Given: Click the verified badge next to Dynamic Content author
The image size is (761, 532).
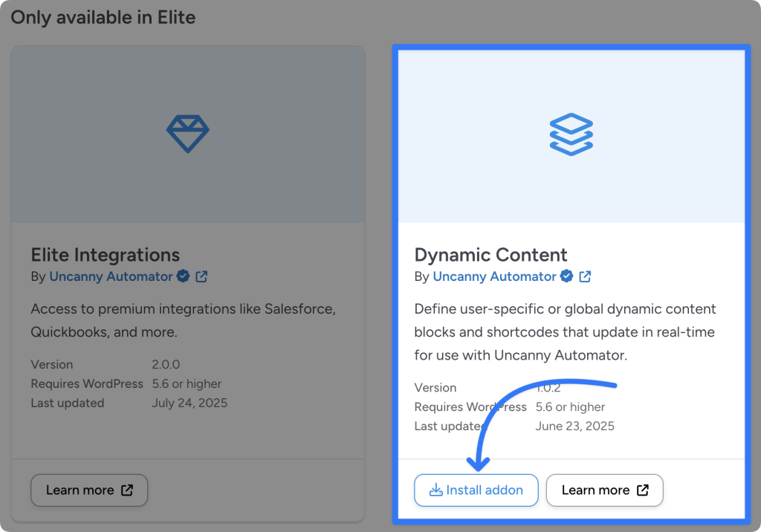Looking at the screenshot, I should (567, 276).
